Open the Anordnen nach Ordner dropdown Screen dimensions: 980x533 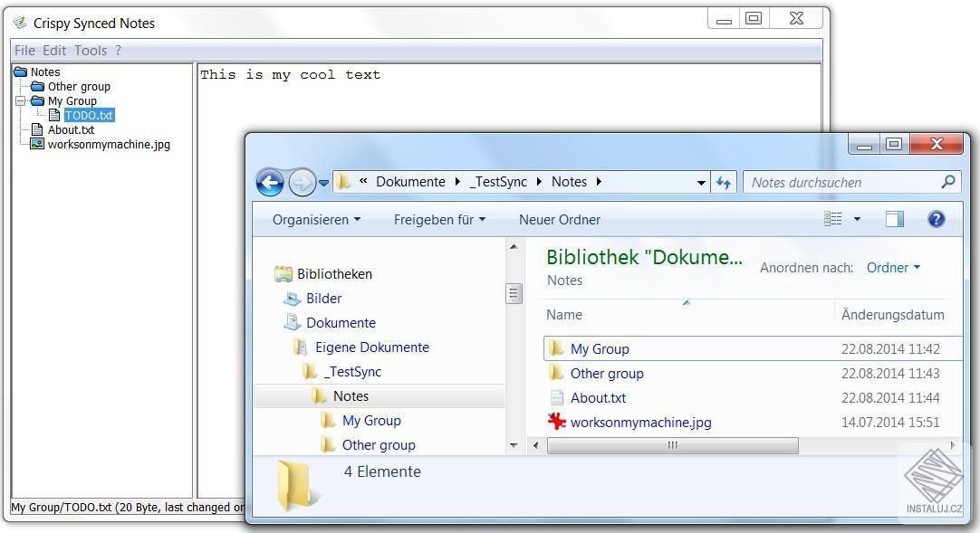[x=893, y=268]
